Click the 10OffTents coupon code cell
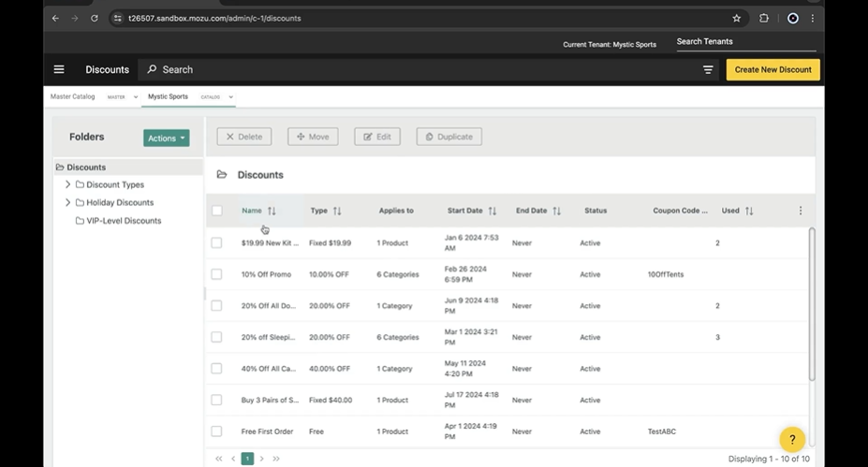 (666, 274)
